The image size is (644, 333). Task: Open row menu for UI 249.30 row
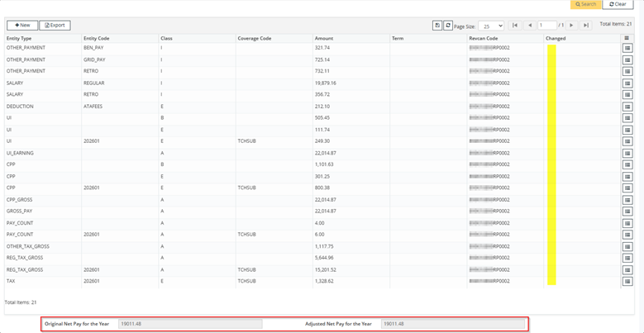627,141
